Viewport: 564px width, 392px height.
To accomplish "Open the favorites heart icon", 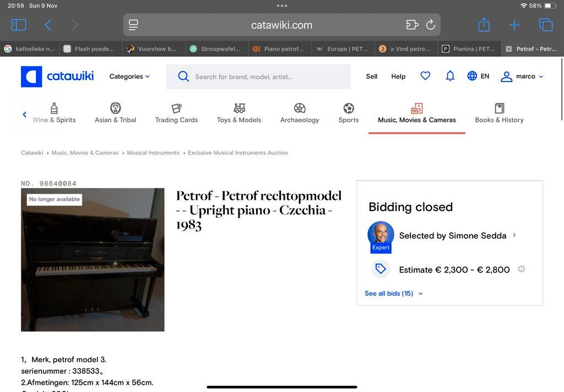I will pyautogui.click(x=425, y=76).
